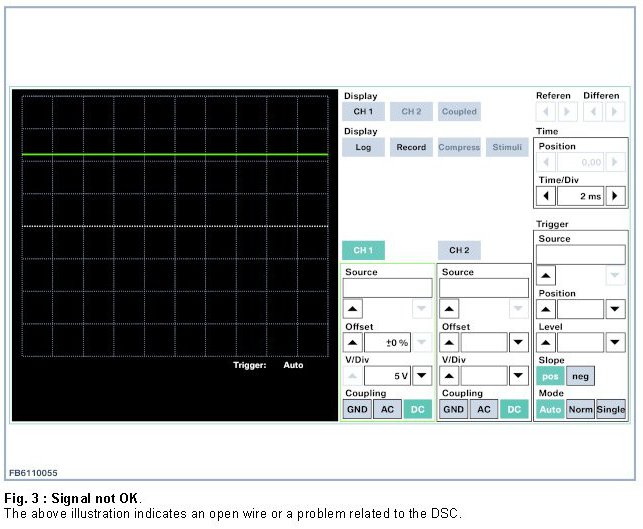Set trigger mode to Single
This screenshot has width=643, height=529.
point(610,409)
